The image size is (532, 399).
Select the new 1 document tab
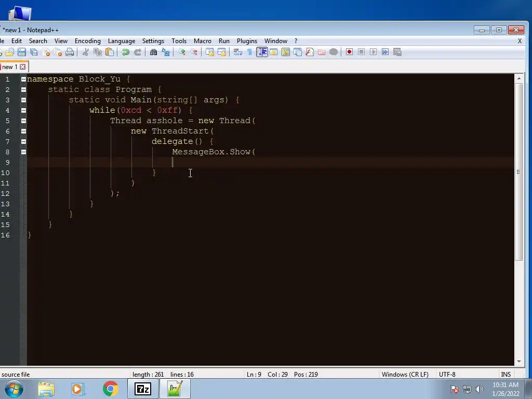10,67
